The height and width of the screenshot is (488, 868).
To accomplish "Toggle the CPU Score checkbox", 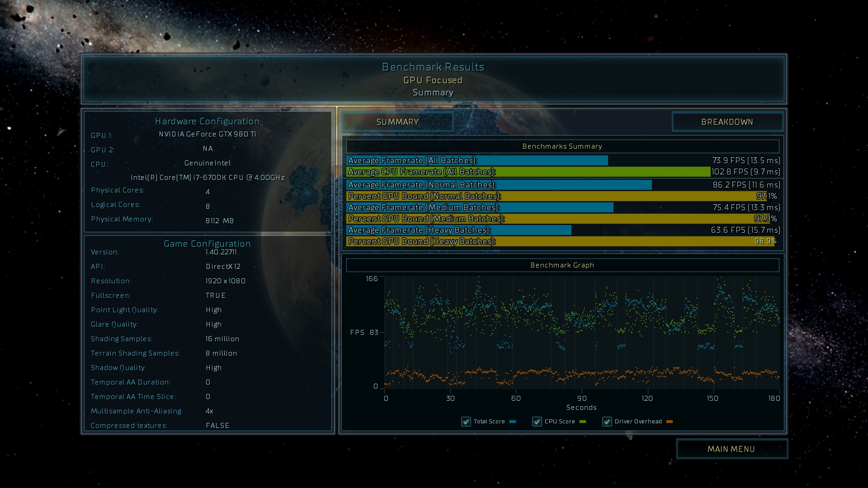I will click(x=537, y=422).
